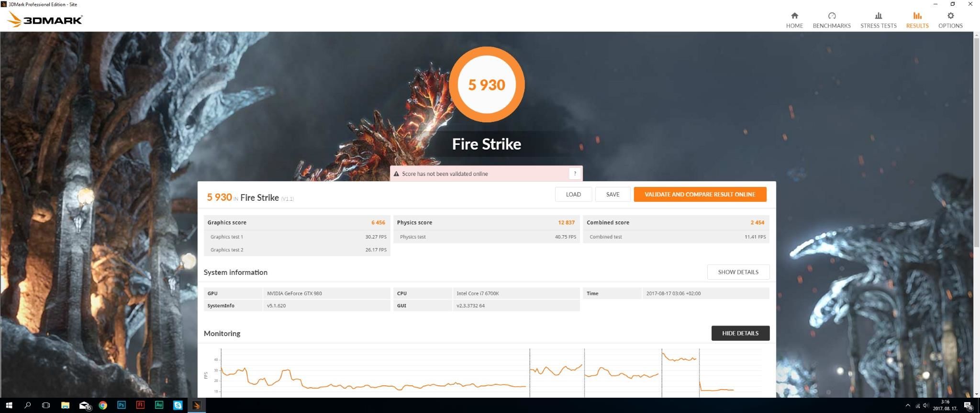Click the Physics score value 12 837
The height and width of the screenshot is (413, 980).
(566, 222)
